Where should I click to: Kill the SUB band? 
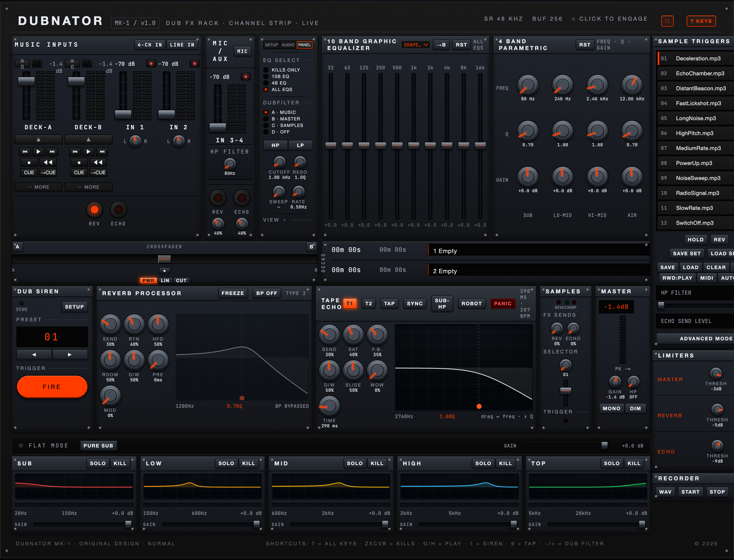coord(120,463)
